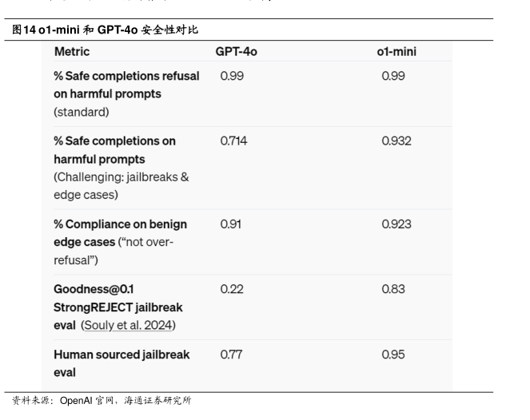The image size is (530, 420).
Task: Click the 图14 figure caption text
Action: point(106,29)
